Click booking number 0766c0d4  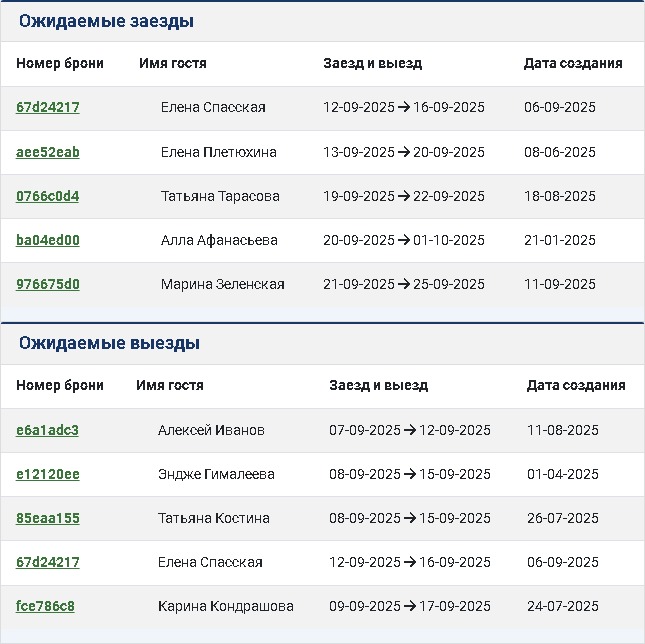click(x=48, y=196)
